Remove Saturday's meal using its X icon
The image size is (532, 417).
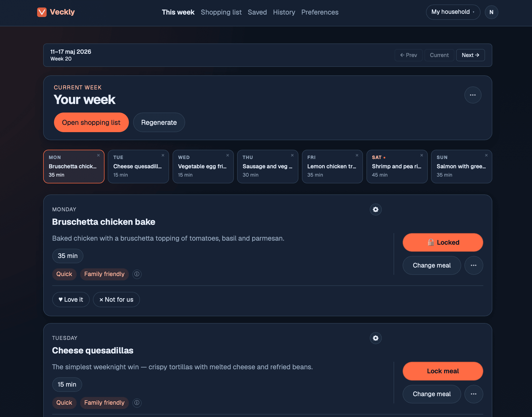(x=422, y=155)
